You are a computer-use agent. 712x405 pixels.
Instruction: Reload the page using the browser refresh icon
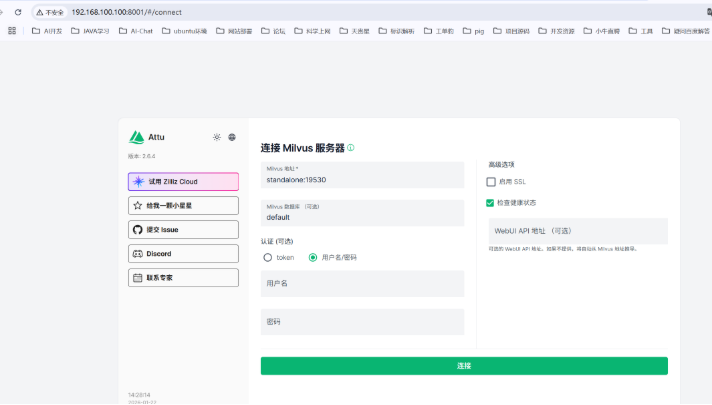coord(18,12)
